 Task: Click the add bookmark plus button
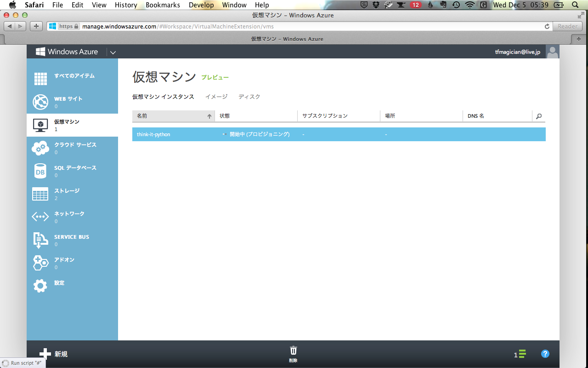click(37, 26)
